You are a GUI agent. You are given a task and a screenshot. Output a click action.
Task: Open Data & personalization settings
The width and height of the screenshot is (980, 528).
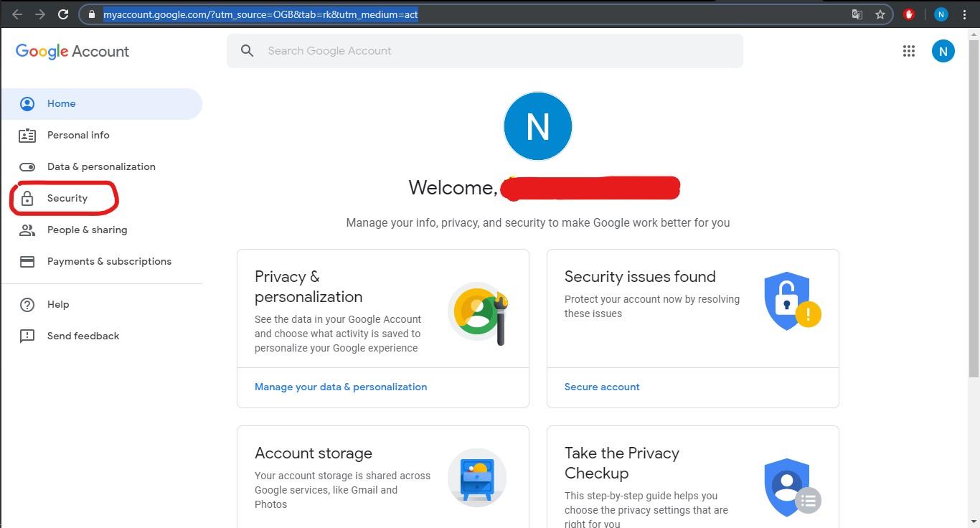[x=101, y=166]
